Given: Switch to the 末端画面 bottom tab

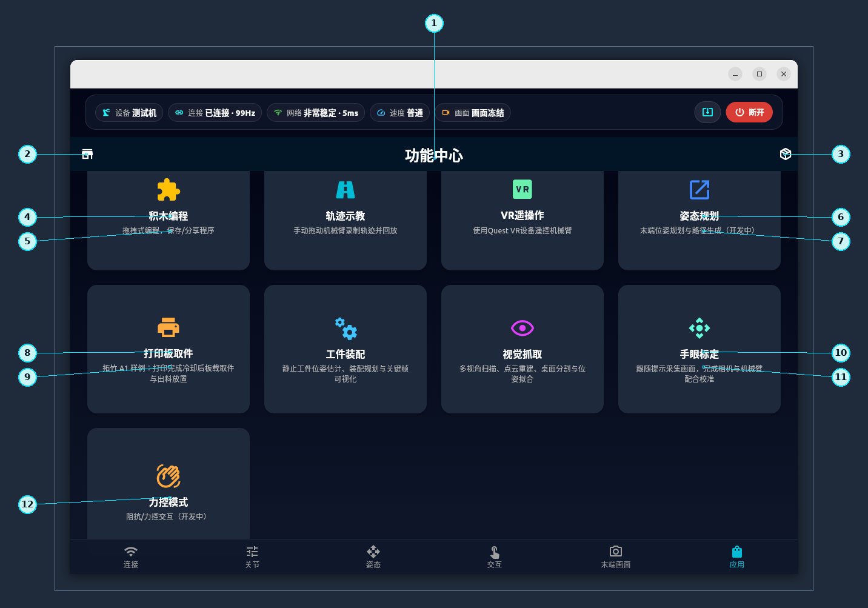Looking at the screenshot, I should click(x=616, y=557).
